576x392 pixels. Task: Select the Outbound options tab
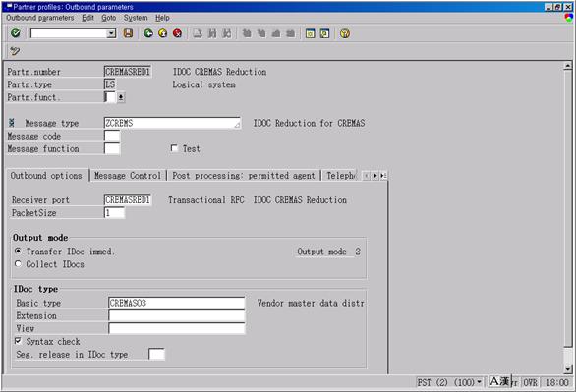[46, 176]
